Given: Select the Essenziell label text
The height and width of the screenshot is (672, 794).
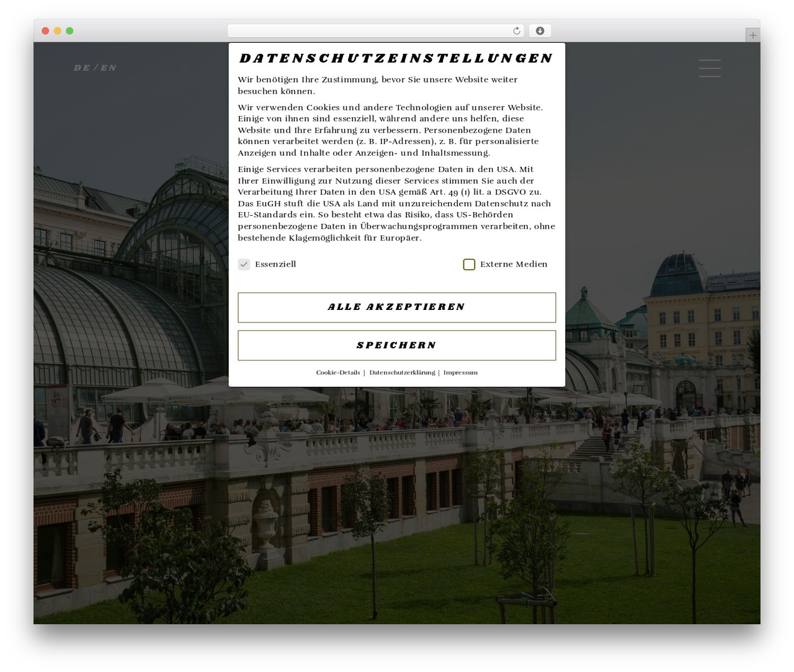Looking at the screenshot, I should (x=275, y=265).
